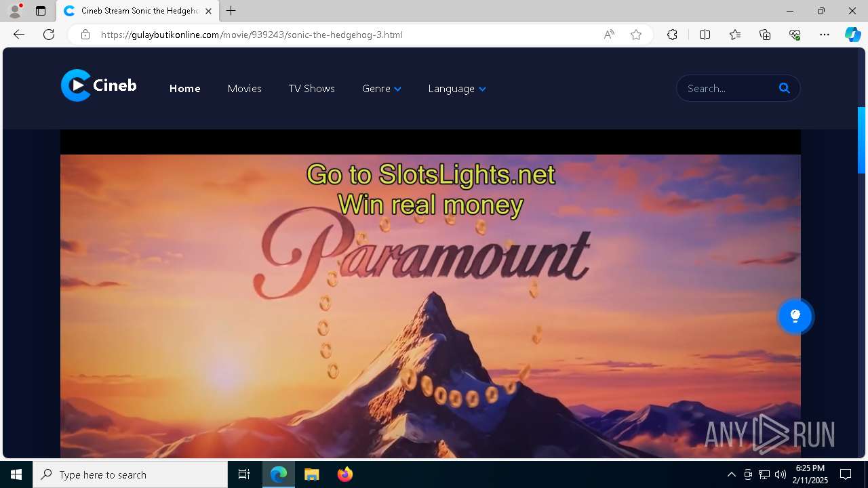Open Browser essentials icon
Image resolution: width=868 pixels, height=488 pixels.
[795, 35]
